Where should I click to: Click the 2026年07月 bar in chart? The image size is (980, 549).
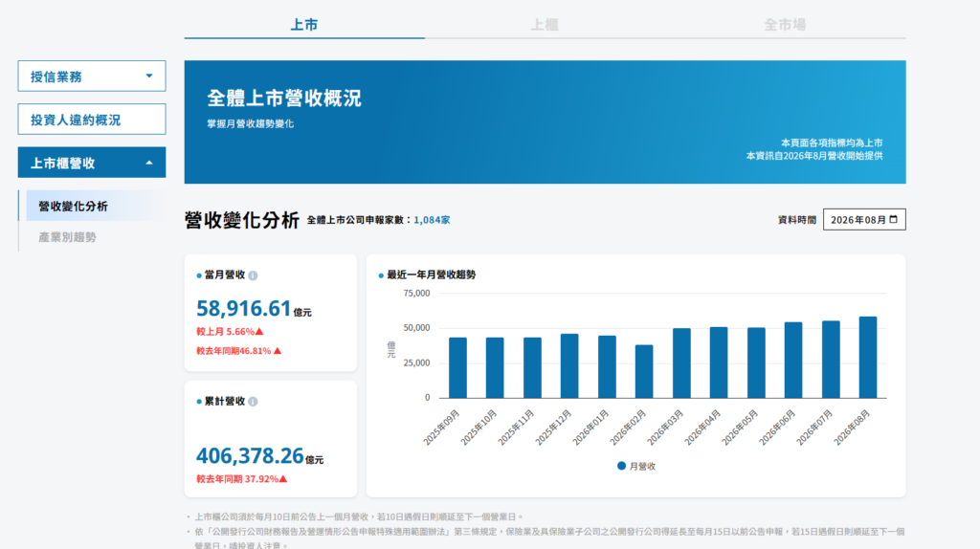pyautogui.click(x=831, y=360)
